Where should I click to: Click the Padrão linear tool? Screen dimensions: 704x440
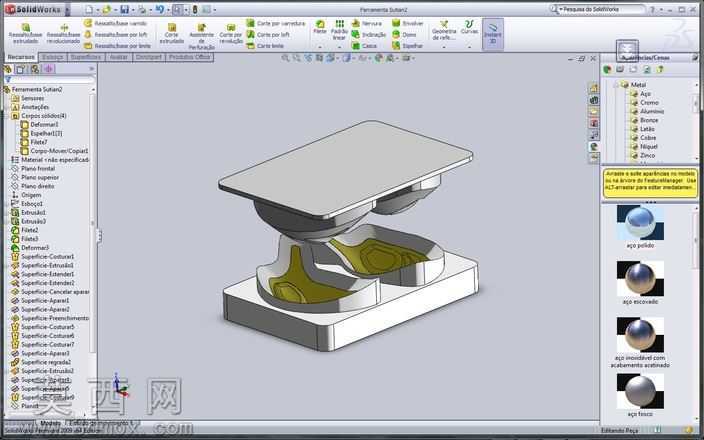click(339, 29)
